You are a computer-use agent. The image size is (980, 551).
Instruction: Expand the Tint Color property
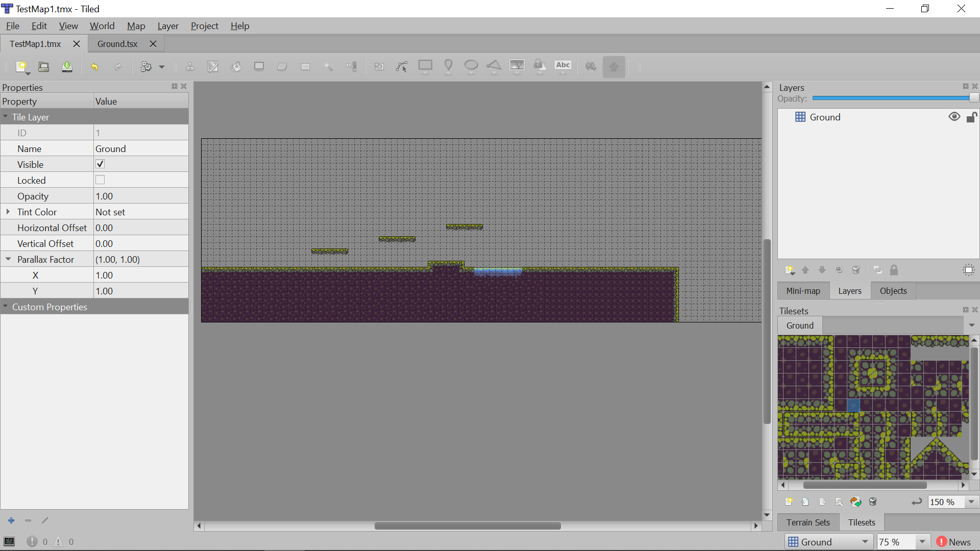pos(8,212)
